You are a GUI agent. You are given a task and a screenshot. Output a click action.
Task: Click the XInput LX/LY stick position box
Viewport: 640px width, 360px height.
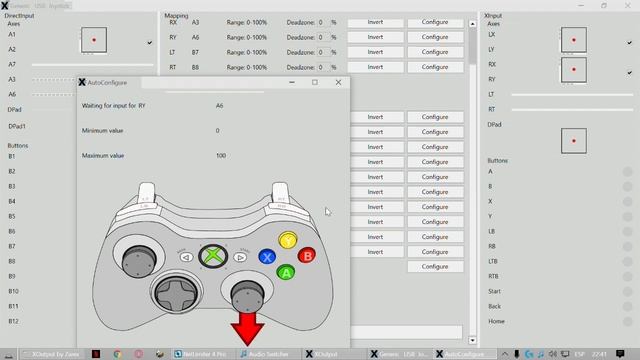573,40
